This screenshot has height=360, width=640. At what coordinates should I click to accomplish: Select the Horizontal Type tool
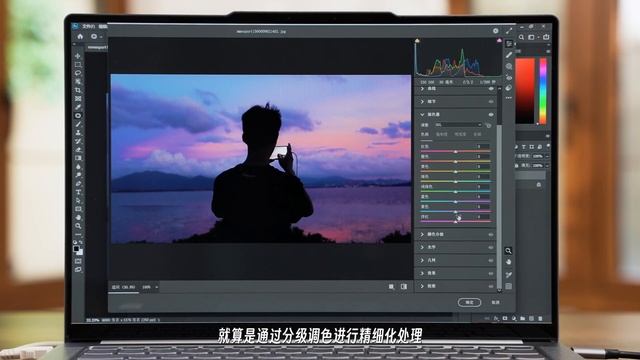tap(78, 192)
